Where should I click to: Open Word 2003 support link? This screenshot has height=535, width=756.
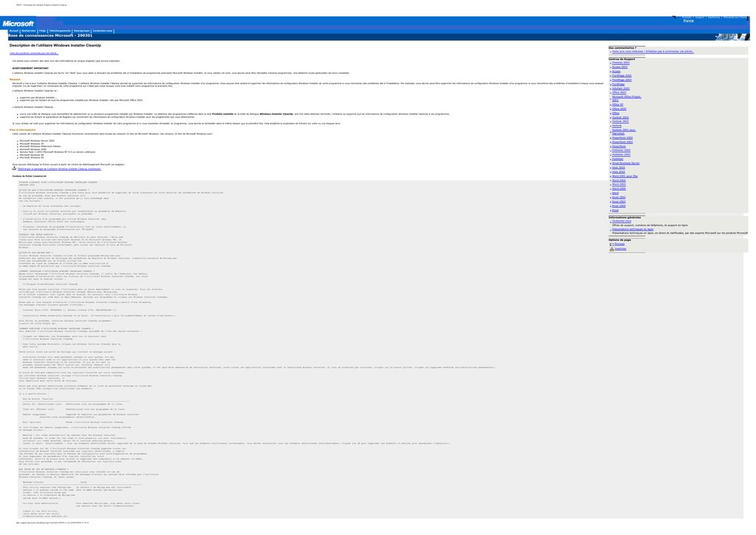(619, 184)
